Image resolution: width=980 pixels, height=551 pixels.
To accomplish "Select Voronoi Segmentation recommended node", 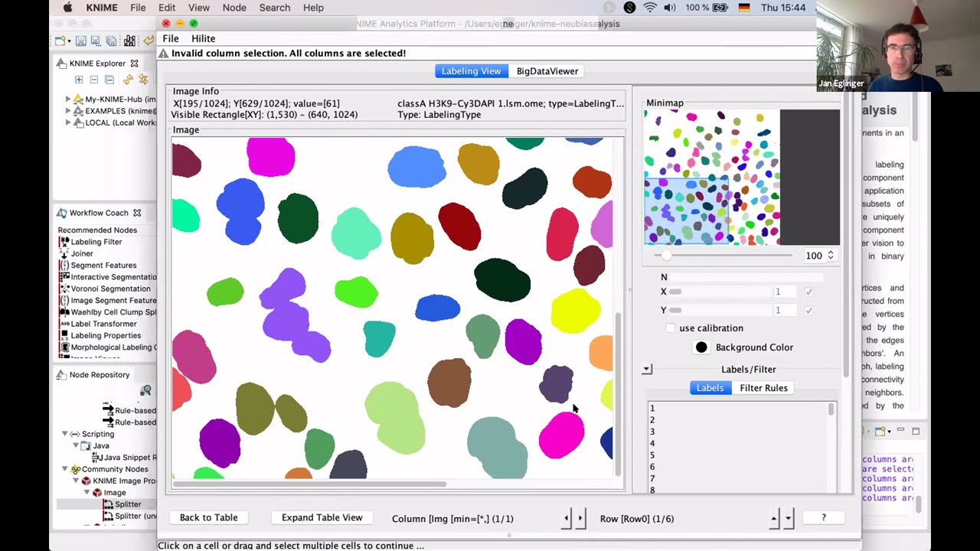I will [x=110, y=289].
